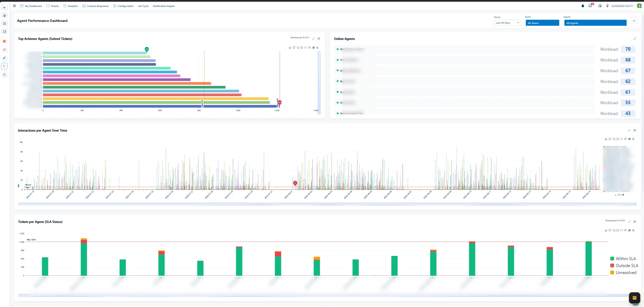Open table view icon of Top Achiever Agents
The width and height of the screenshot is (644, 307).
coord(319,39)
